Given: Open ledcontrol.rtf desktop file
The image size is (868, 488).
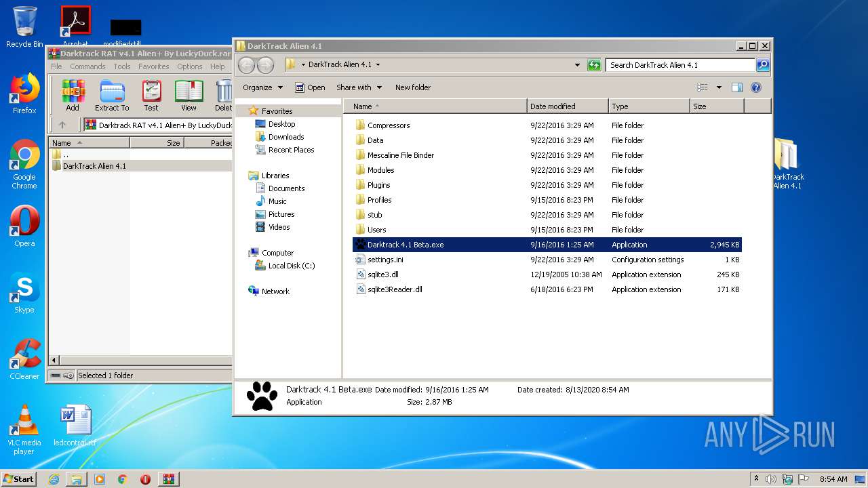Looking at the screenshot, I should click(x=75, y=426).
